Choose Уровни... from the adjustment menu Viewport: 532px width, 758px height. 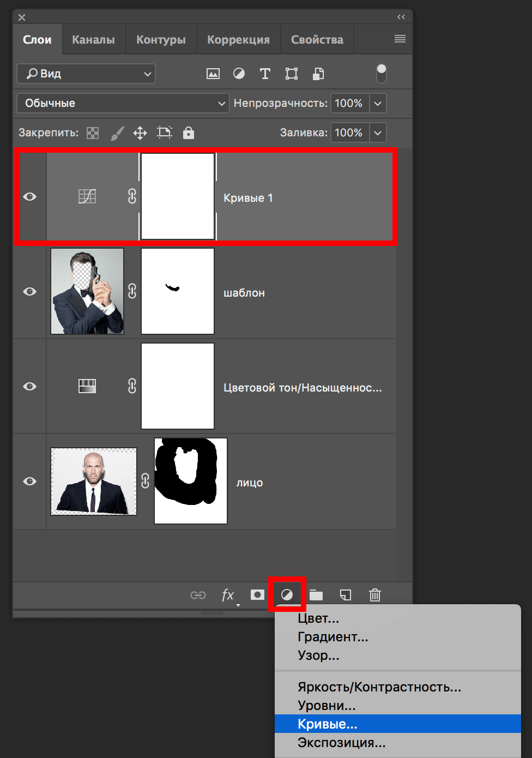(327, 706)
